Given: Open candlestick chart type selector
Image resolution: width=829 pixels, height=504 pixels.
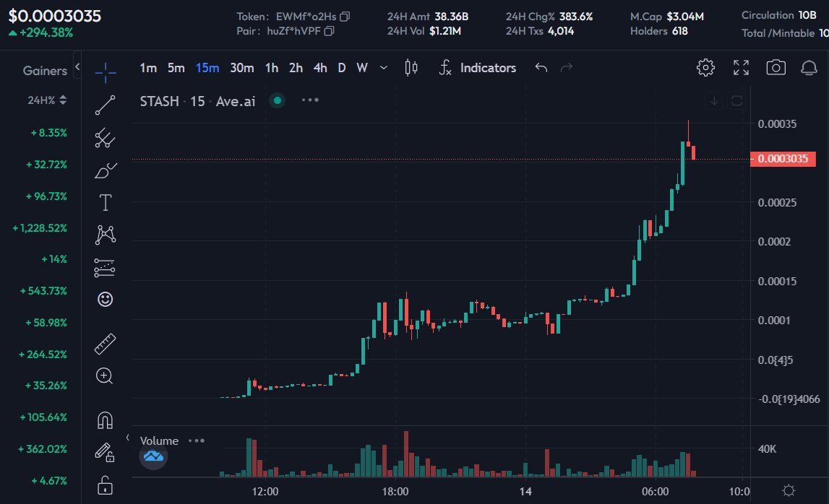Looking at the screenshot, I should pyautogui.click(x=411, y=68).
